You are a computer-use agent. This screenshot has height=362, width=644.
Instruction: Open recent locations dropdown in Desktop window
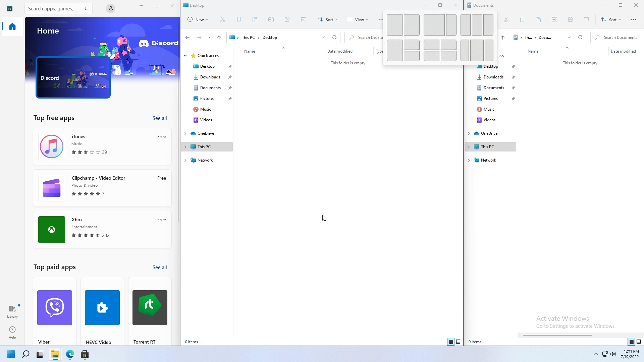209,38
